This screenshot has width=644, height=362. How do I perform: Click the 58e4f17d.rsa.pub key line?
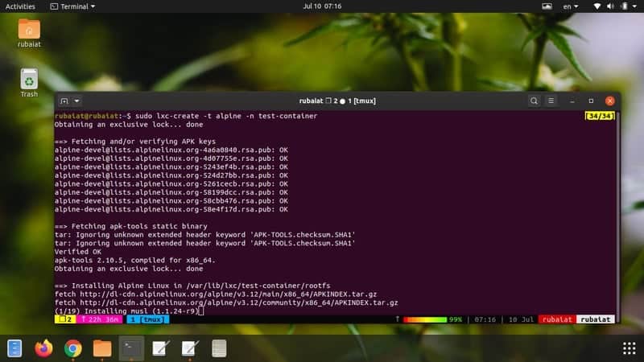pyautogui.click(x=171, y=209)
